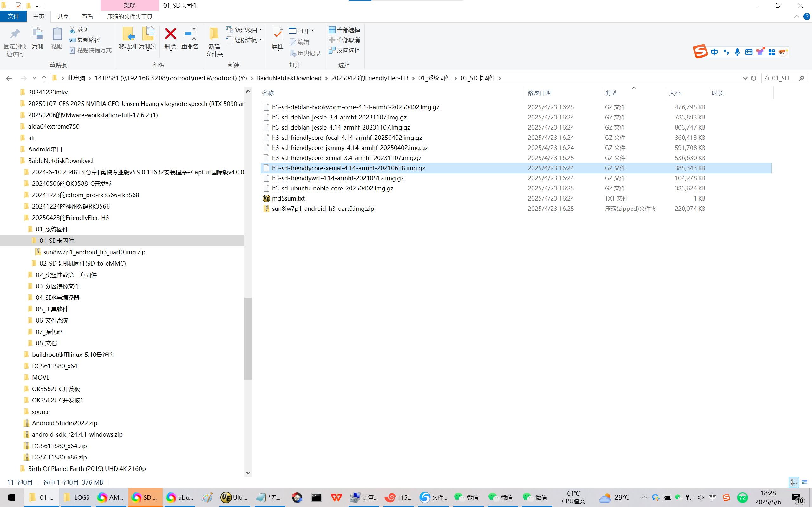Click the Sogou microphone voice input icon
Viewport: 812px width, 507px height.
[737, 52]
